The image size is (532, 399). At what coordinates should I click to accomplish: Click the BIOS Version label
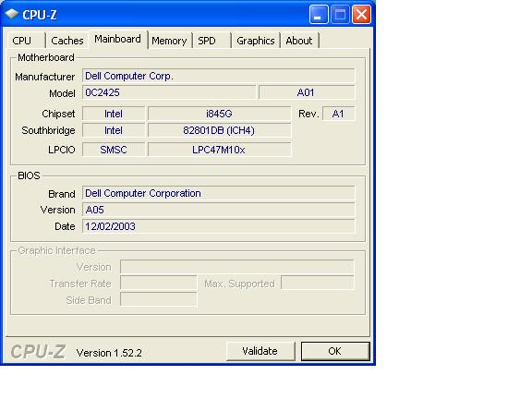[57, 210]
